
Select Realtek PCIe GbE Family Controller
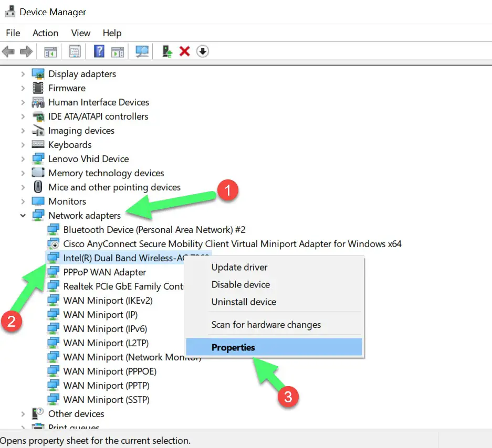pos(123,286)
